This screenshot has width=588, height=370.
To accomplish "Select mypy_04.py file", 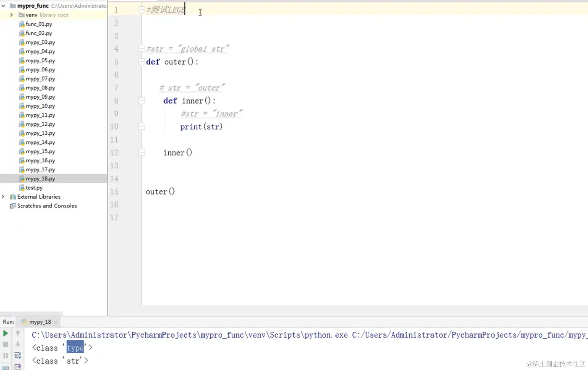I will pos(40,51).
